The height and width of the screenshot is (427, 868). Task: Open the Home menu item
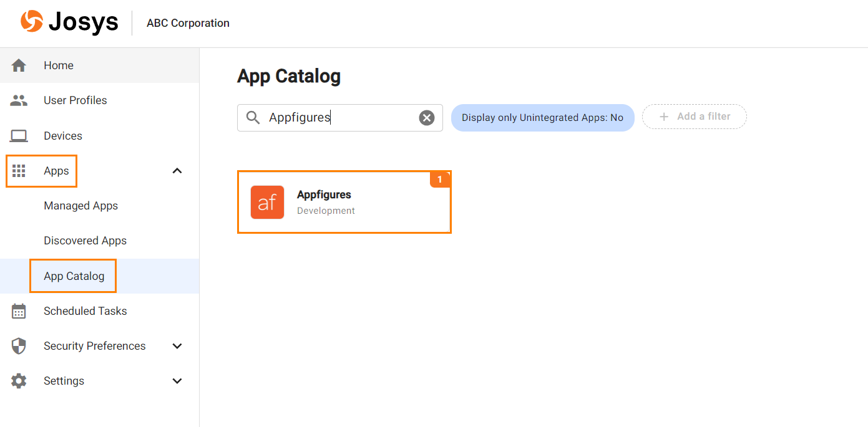tap(100, 65)
